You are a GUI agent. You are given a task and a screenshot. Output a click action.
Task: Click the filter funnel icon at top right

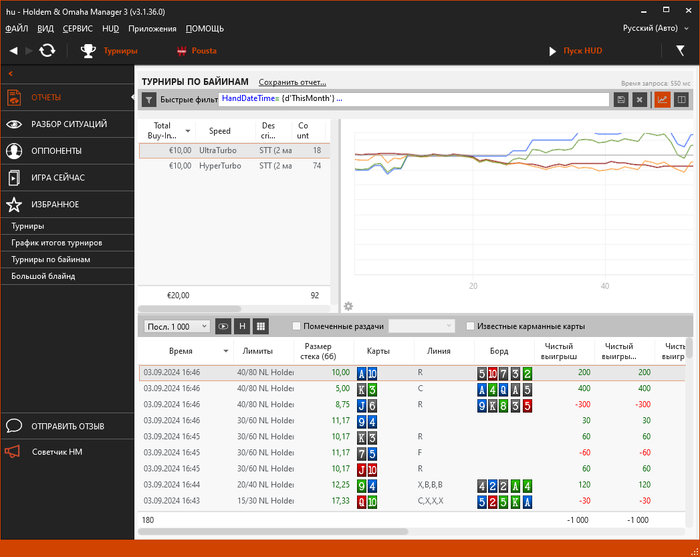(681, 49)
